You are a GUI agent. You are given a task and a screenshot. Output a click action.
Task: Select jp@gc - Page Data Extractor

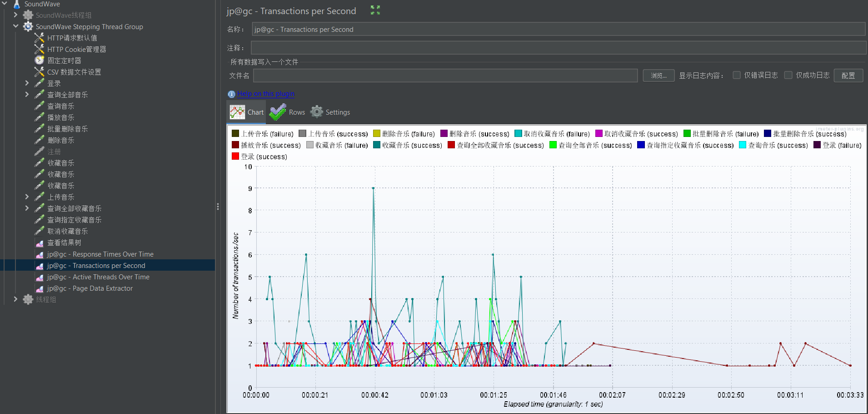pos(90,288)
